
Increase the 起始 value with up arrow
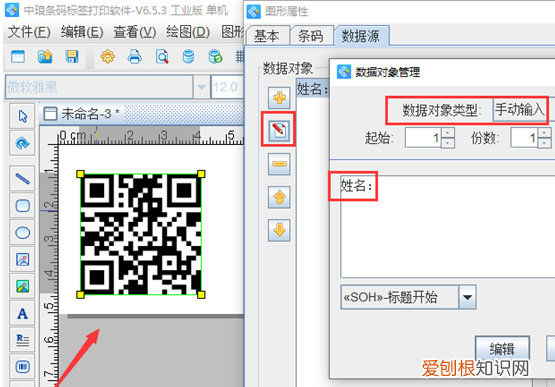pyautogui.click(x=448, y=133)
